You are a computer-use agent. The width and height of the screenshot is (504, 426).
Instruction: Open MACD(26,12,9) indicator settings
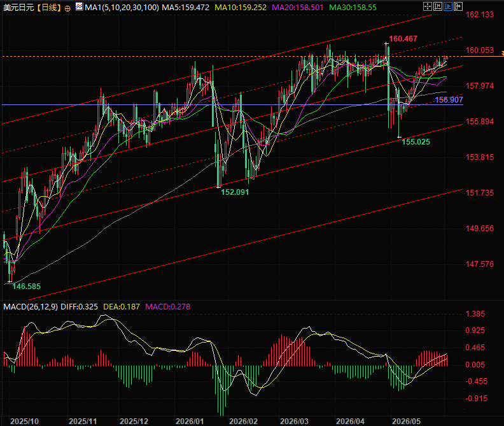(31, 307)
